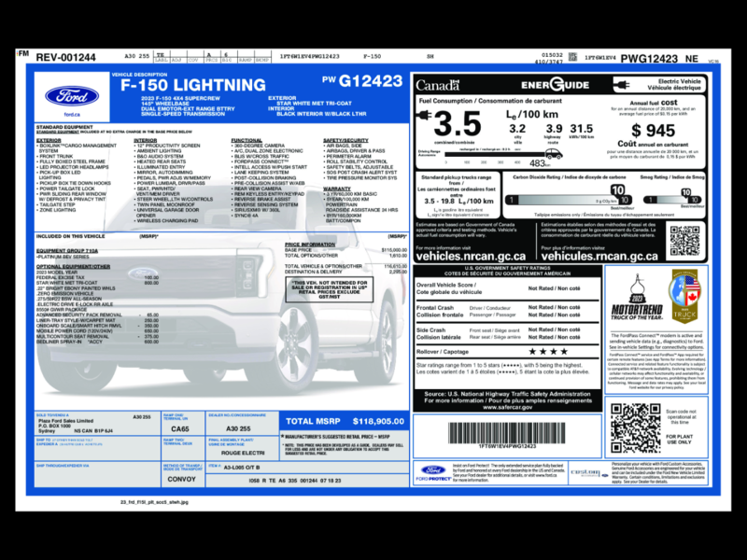
Task: Click the EnerGuide logo
Action: click(555, 85)
